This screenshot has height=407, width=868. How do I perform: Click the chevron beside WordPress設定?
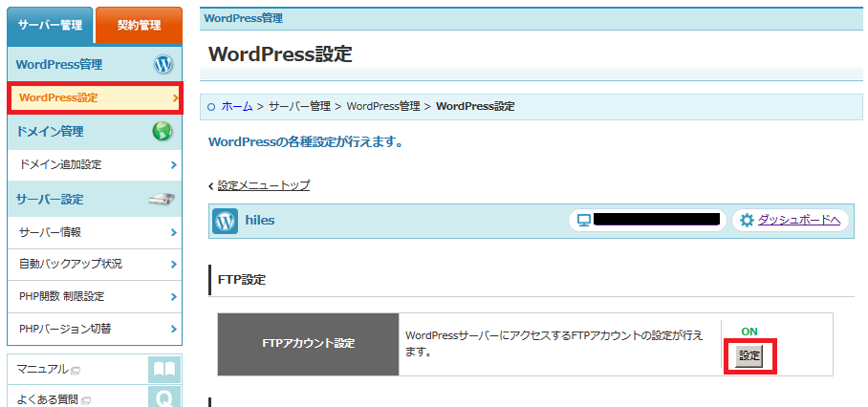[x=175, y=98]
